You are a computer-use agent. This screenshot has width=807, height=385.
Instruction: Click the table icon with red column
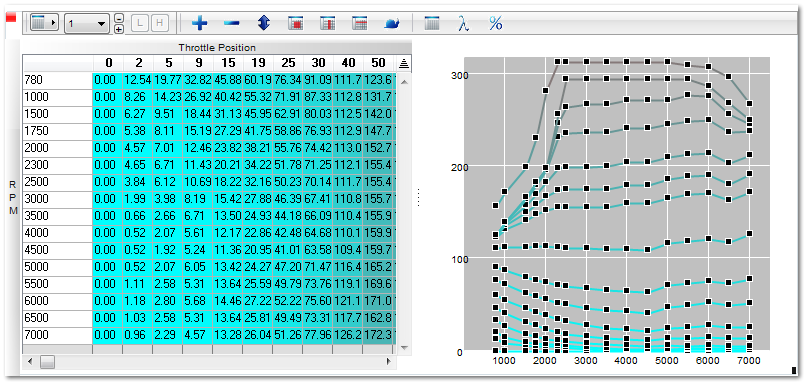point(327,23)
